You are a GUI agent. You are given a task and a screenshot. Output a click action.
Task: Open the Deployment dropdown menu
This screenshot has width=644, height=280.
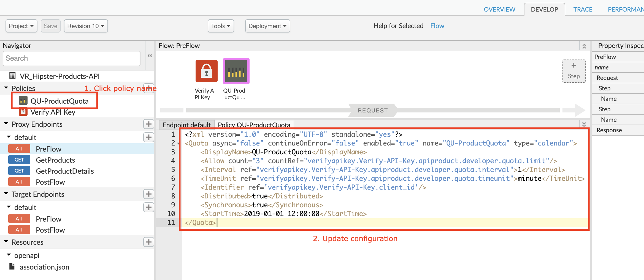click(267, 26)
